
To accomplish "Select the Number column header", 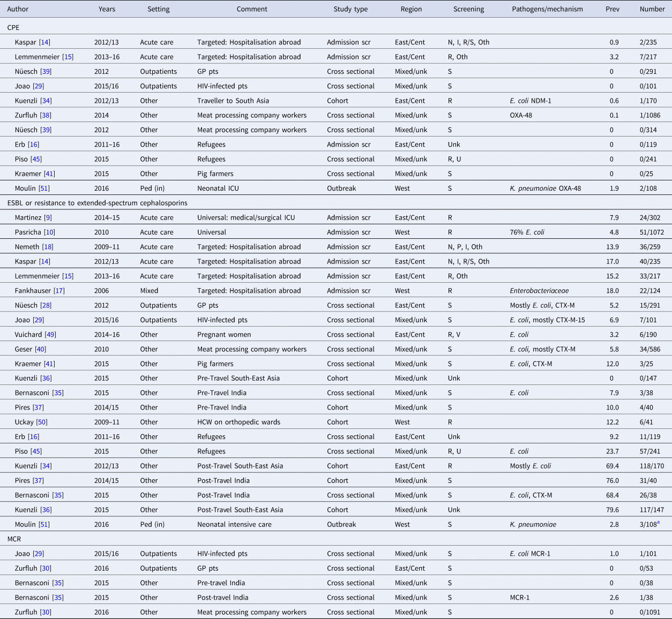I will [652, 9].
